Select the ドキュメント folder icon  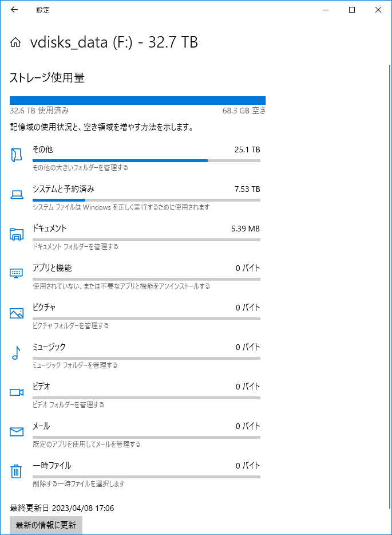pyautogui.click(x=17, y=234)
